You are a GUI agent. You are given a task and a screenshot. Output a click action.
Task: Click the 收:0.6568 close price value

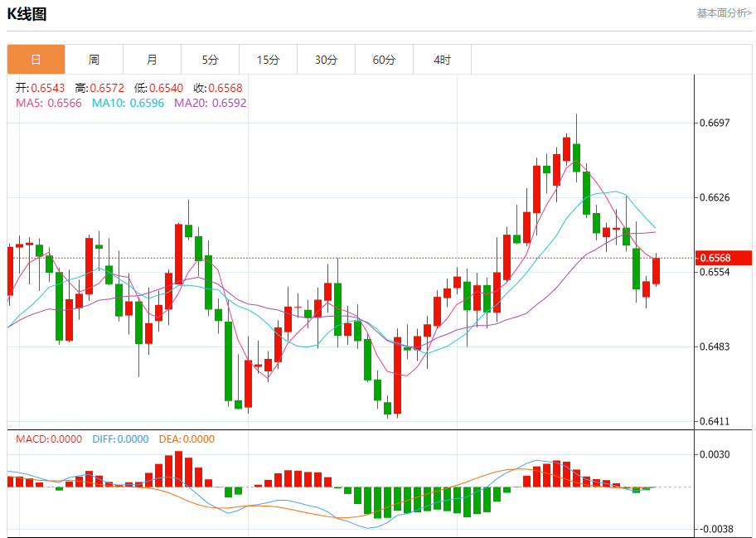[218, 88]
